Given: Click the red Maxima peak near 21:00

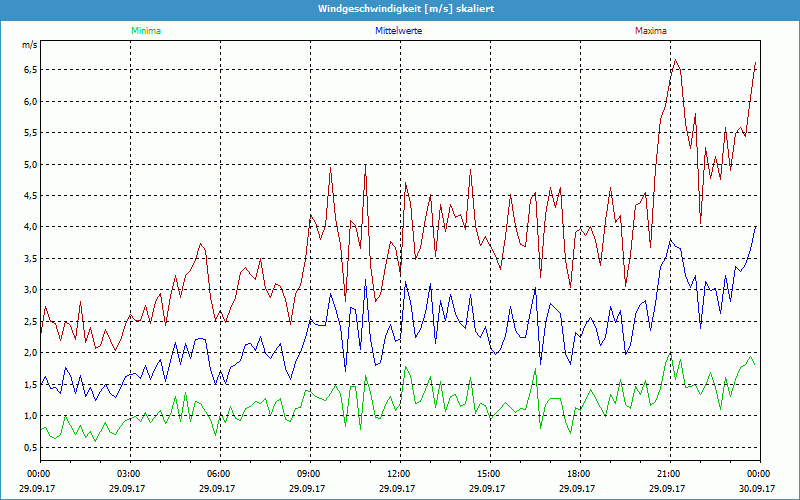Looking at the screenshot, I should [x=676, y=60].
